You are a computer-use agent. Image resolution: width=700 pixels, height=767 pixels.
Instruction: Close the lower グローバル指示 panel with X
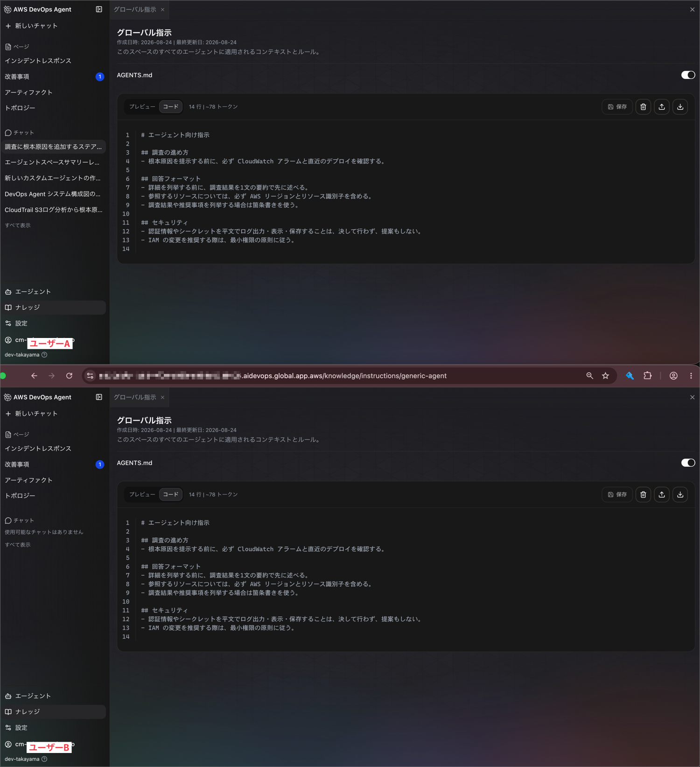click(x=693, y=397)
